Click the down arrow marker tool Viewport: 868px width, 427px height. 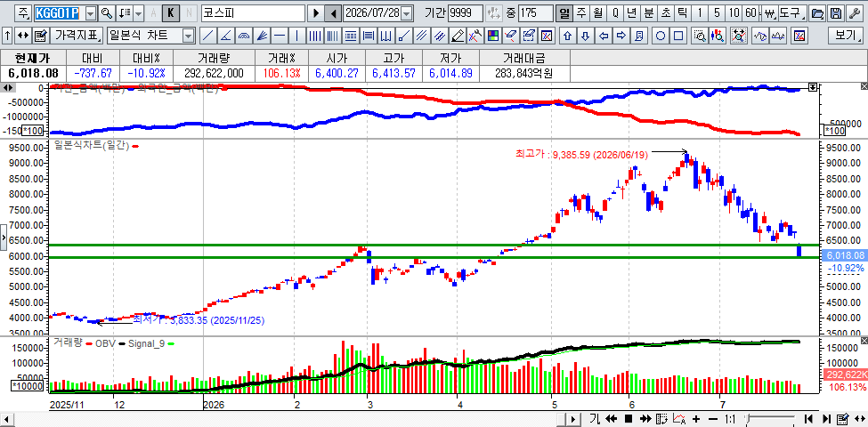[585, 36]
